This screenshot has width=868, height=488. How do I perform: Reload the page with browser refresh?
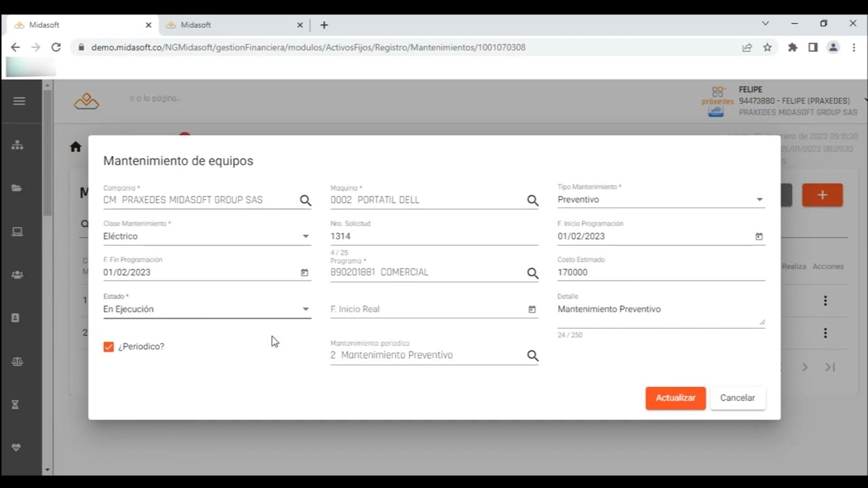tap(56, 47)
